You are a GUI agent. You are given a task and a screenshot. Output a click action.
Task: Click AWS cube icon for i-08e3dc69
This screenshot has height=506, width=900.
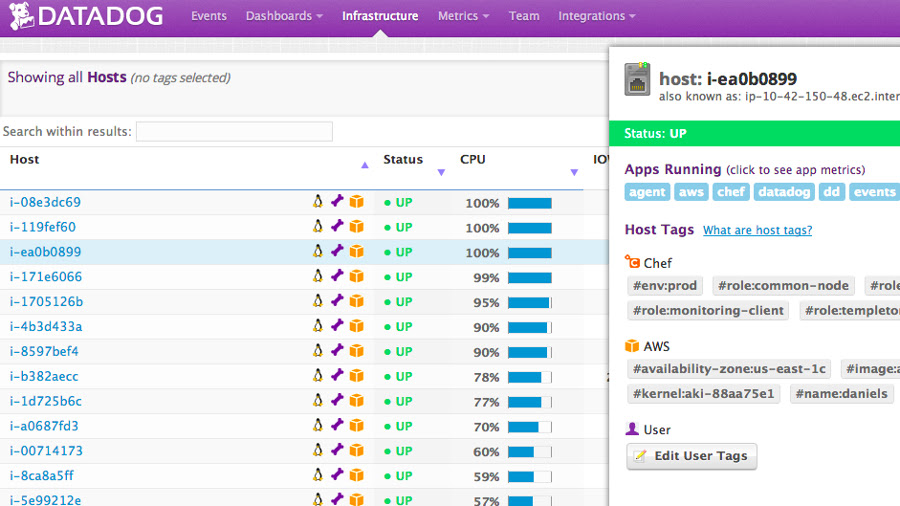356,201
